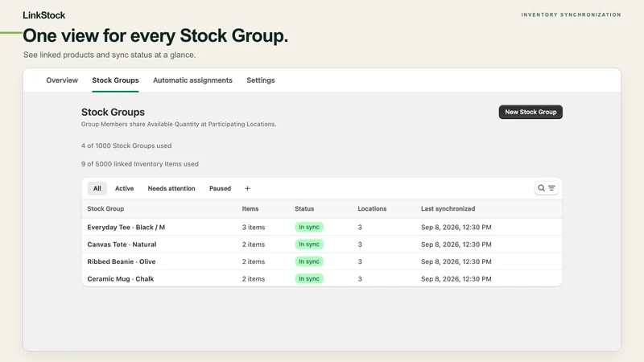Click In sync badge for Everyday Tee
The height and width of the screenshot is (362, 644).
click(309, 227)
